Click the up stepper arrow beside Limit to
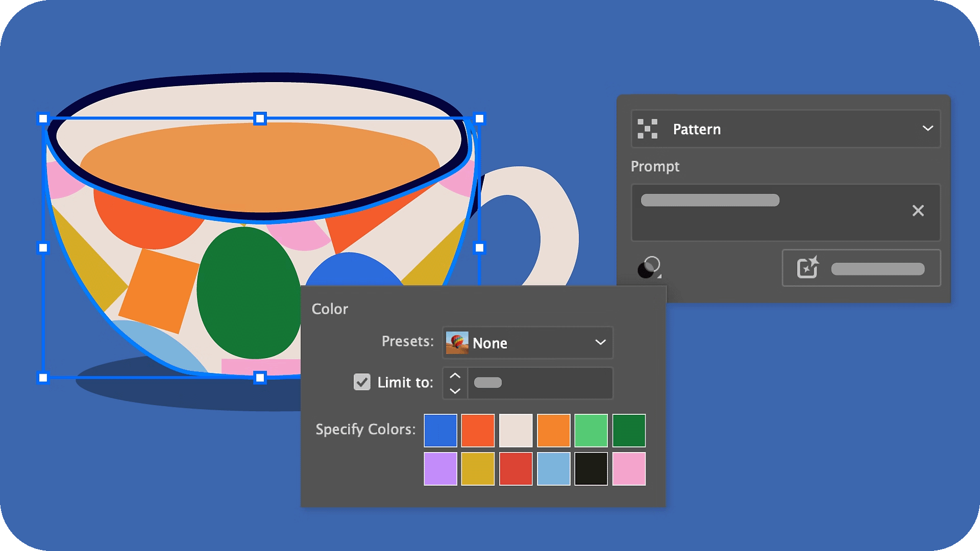 tap(454, 375)
